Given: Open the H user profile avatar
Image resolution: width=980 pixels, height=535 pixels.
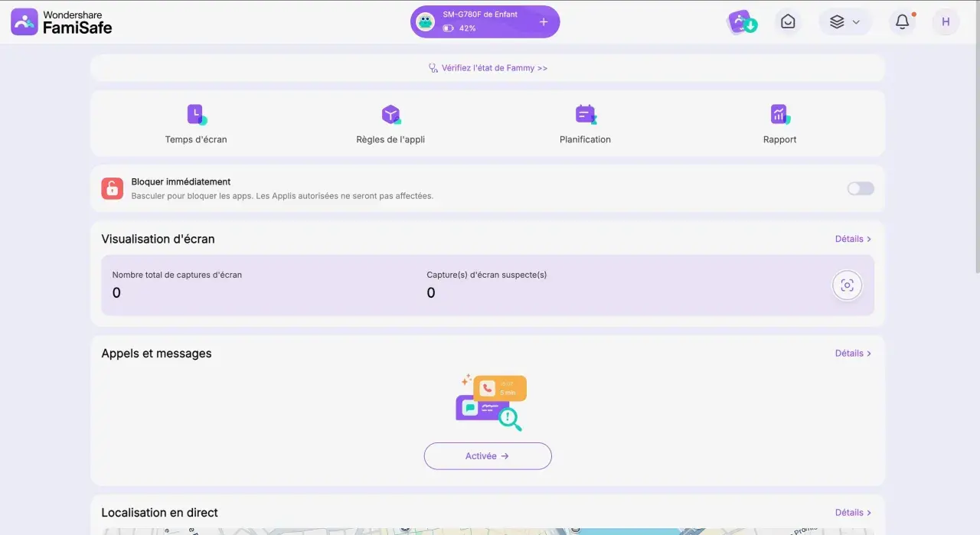Looking at the screenshot, I should pyautogui.click(x=946, y=22).
